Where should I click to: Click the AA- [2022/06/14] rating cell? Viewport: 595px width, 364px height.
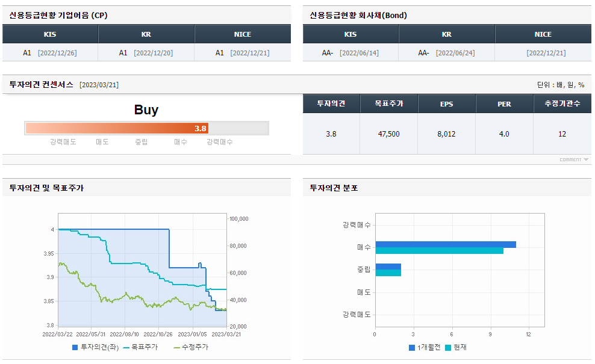pos(350,53)
